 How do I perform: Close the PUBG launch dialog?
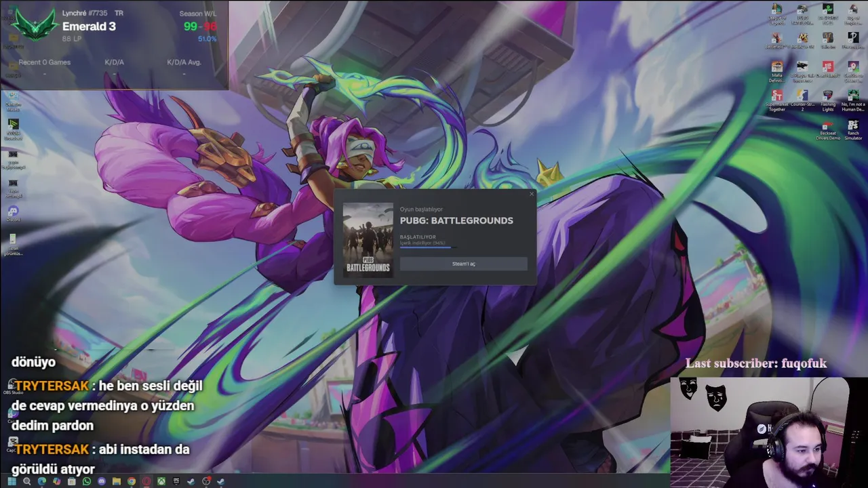point(531,195)
